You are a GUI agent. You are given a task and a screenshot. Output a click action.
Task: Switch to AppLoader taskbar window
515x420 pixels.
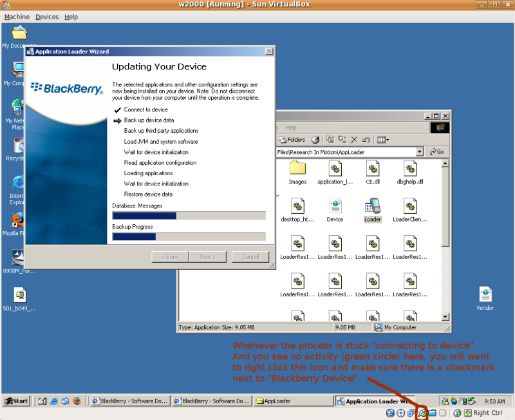(294, 401)
